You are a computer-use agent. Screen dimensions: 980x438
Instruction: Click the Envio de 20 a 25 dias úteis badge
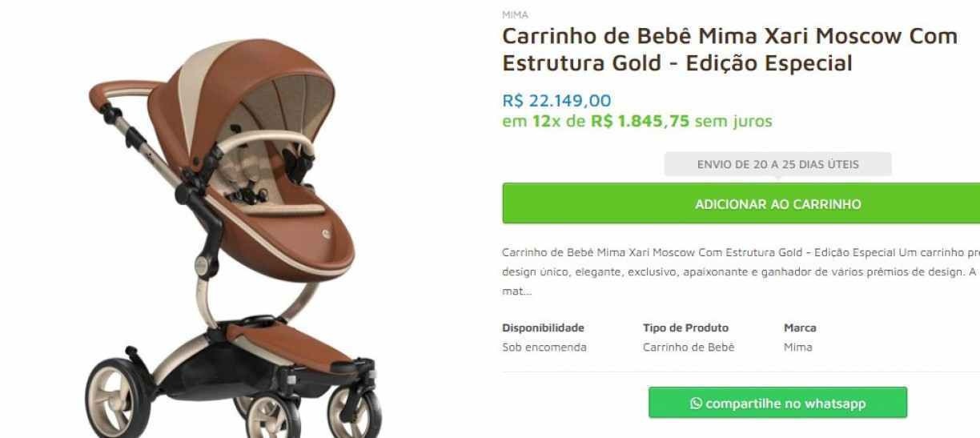[777, 164]
